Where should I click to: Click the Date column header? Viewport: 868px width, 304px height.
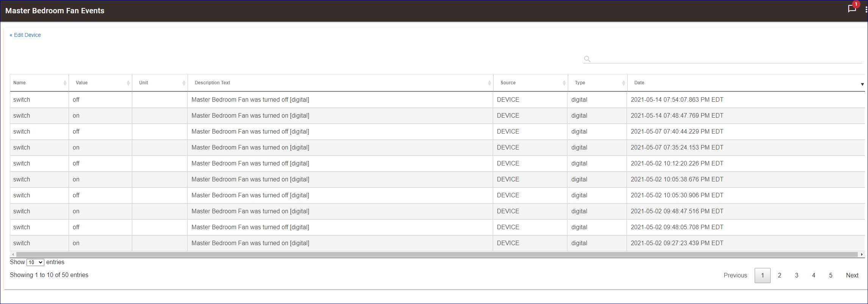pos(746,83)
